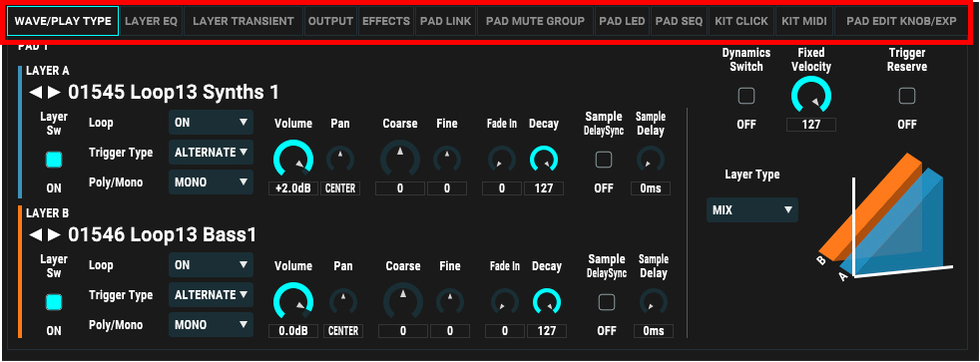Select next wave arrow for Layer A
The image size is (980, 362).
tap(54, 93)
